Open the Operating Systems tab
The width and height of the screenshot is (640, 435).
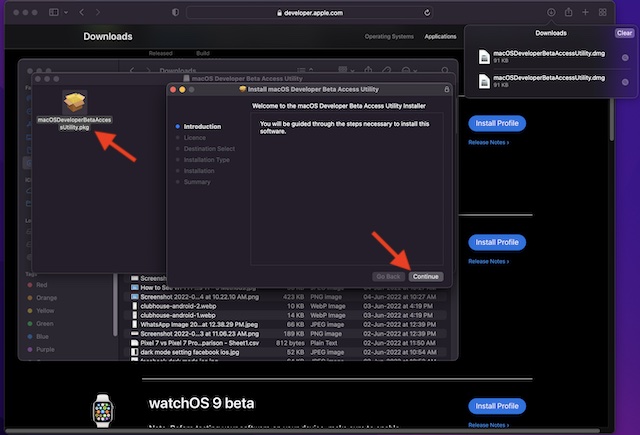click(389, 37)
